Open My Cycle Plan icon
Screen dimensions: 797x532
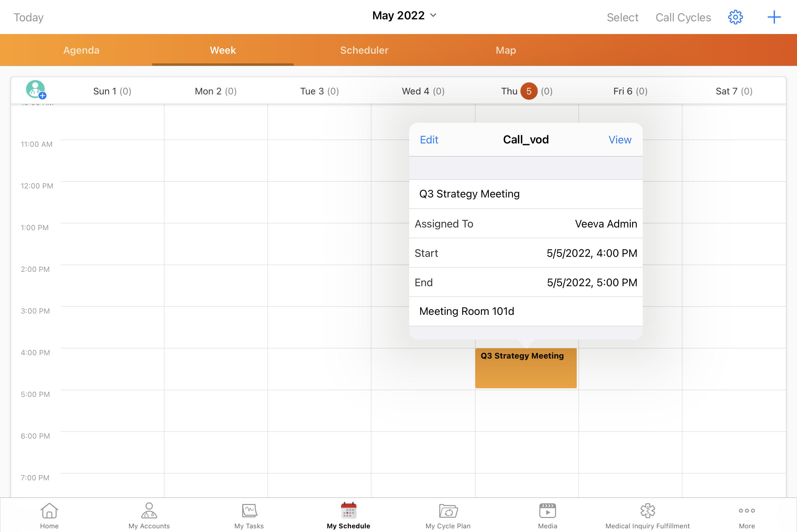pos(448,515)
